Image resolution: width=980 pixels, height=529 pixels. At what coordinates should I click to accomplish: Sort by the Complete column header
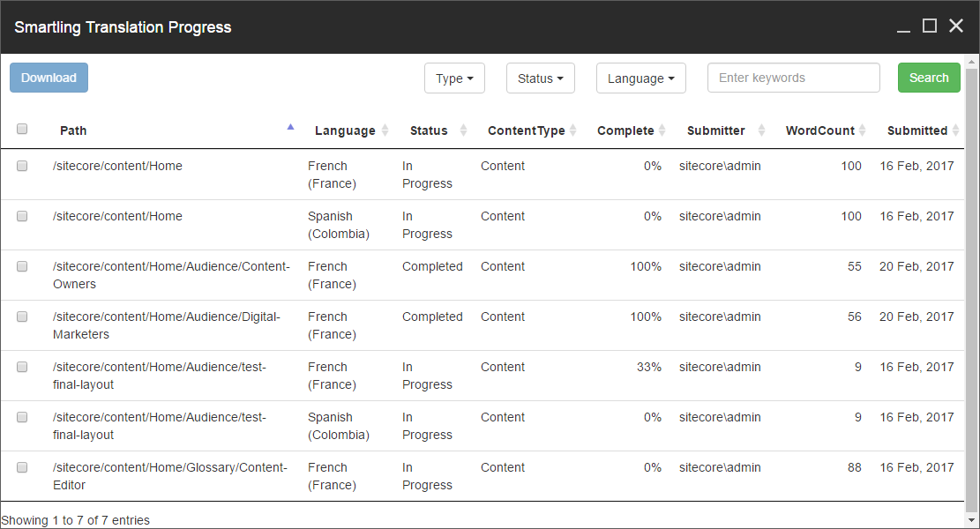627,130
